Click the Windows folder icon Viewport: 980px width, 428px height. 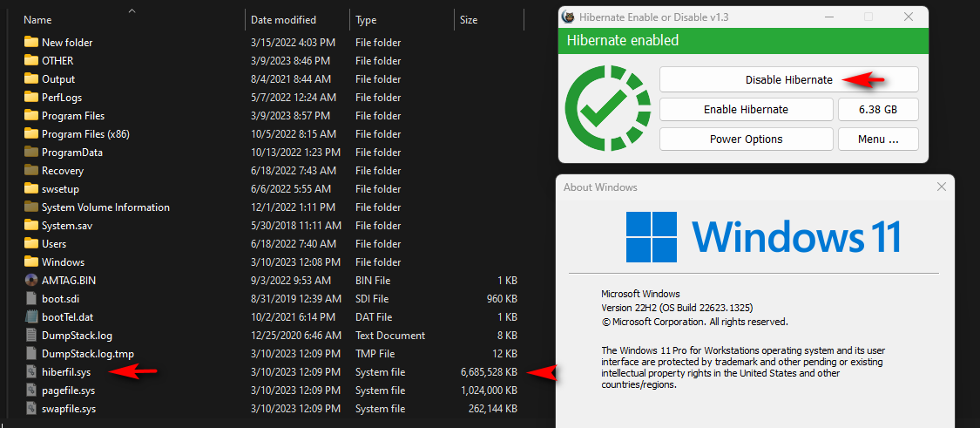tap(31, 262)
